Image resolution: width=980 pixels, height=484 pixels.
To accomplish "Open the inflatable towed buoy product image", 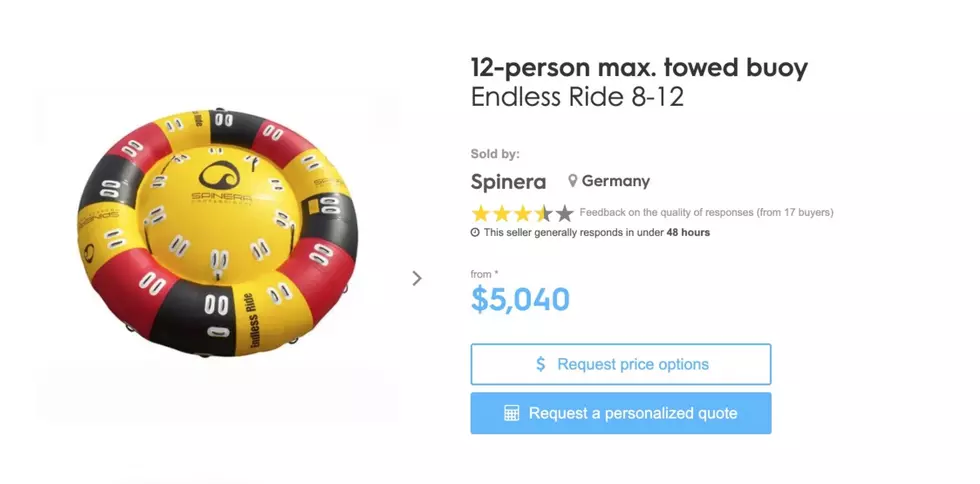I will click(218, 233).
